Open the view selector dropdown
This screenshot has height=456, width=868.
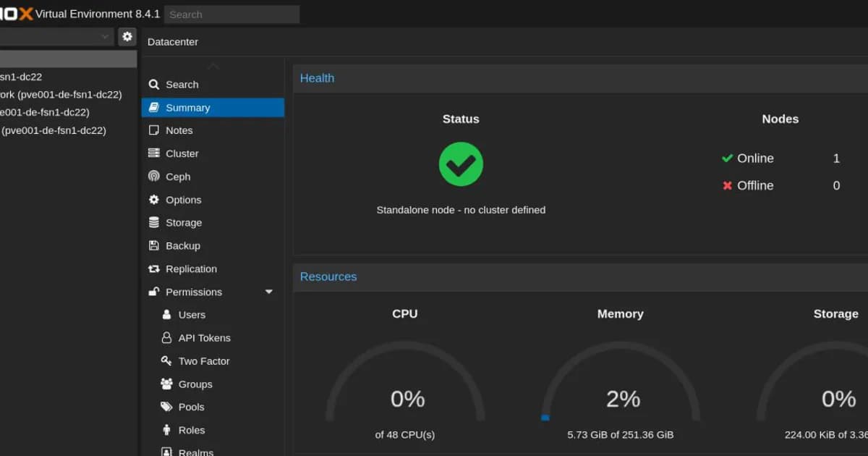coord(106,36)
